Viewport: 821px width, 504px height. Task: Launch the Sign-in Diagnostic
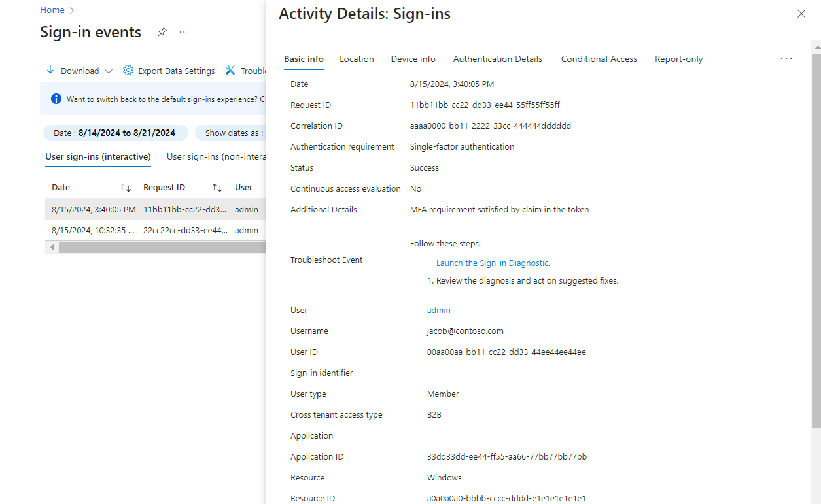pyautogui.click(x=493, y=263)
